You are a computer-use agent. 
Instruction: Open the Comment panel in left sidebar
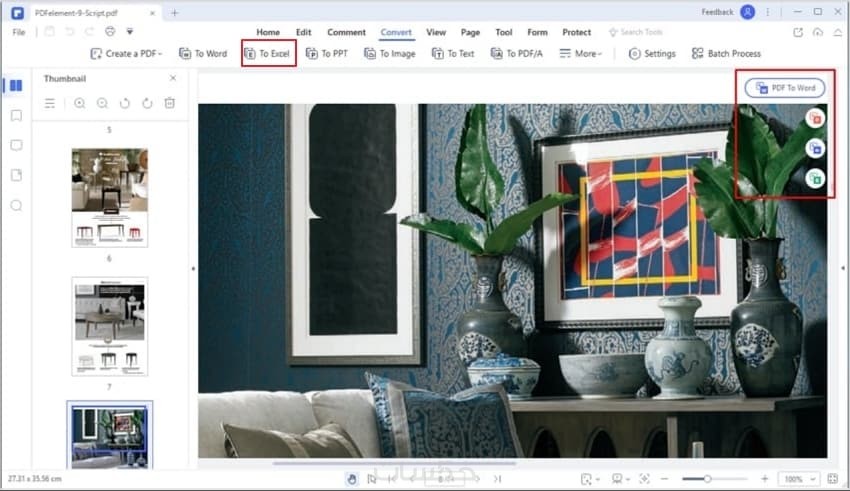pos(17,145)
